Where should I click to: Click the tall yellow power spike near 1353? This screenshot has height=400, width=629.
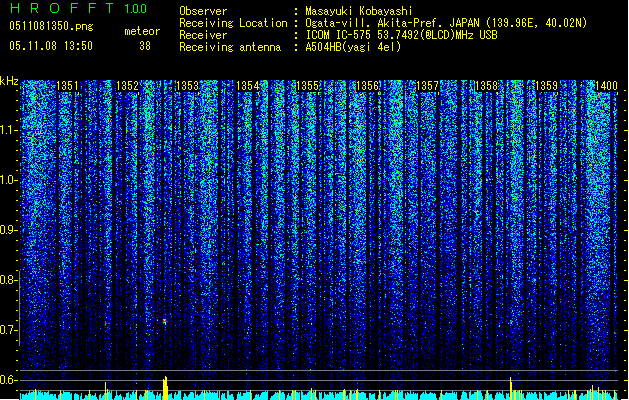click(x=165, y=388)
